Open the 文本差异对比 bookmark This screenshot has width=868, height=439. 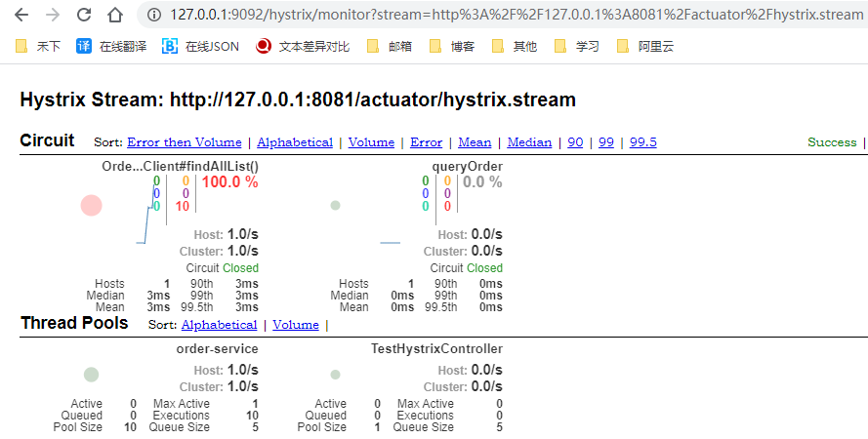[303, 47]
